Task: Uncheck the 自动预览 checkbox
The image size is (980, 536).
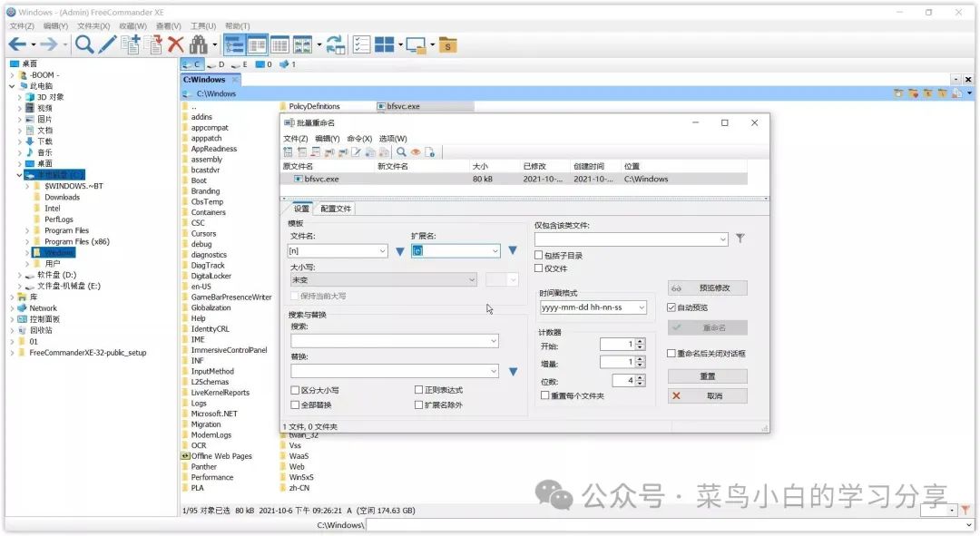Action: click(x=671, y=307)
